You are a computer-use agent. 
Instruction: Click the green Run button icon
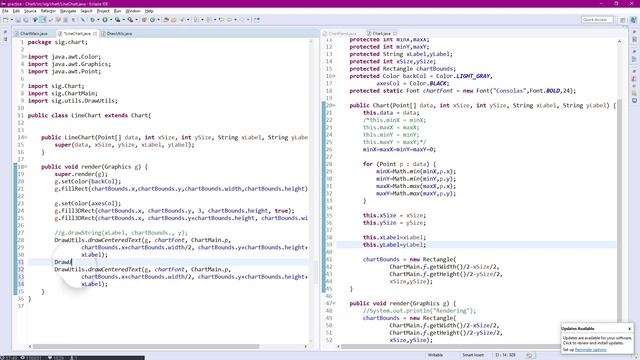pos(105,20)
